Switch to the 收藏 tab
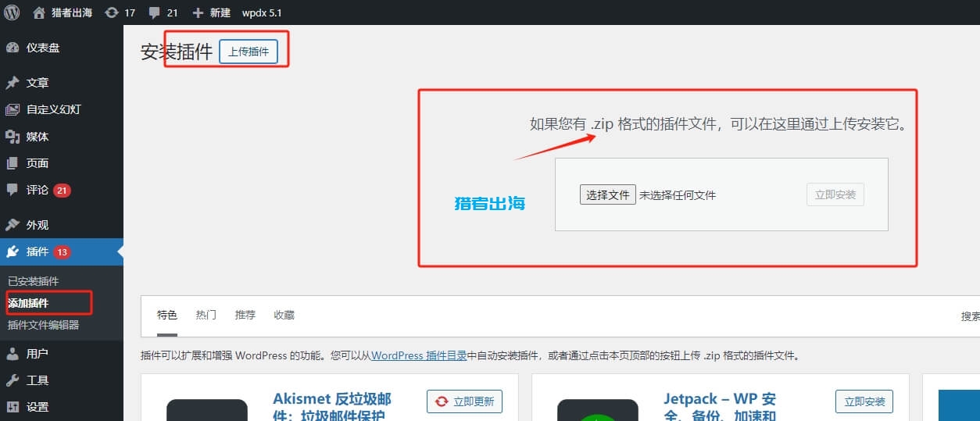Viewport: 980px width, 421px height. pyautogui.click(x=284, y=316)
